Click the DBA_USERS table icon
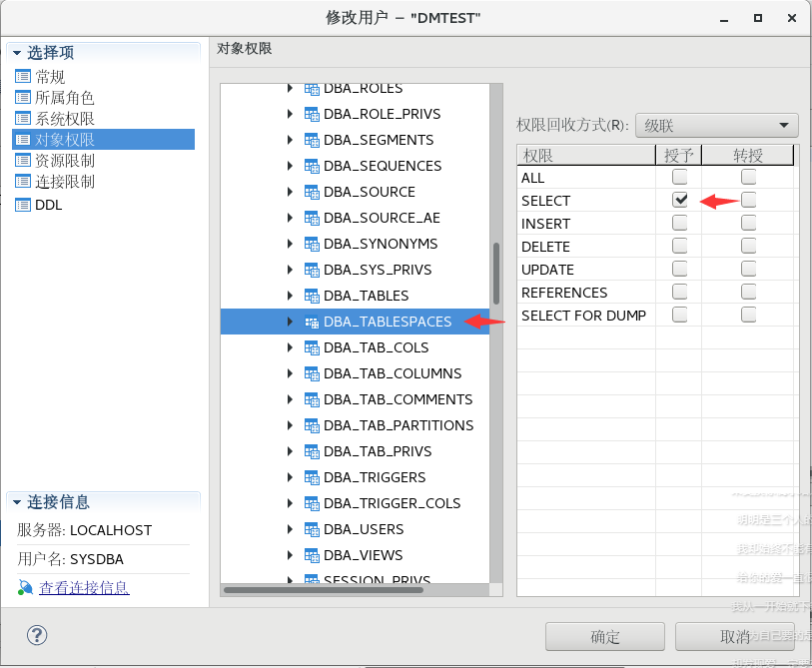Viewport: 812px width, 668px height. tap(312, 530)
